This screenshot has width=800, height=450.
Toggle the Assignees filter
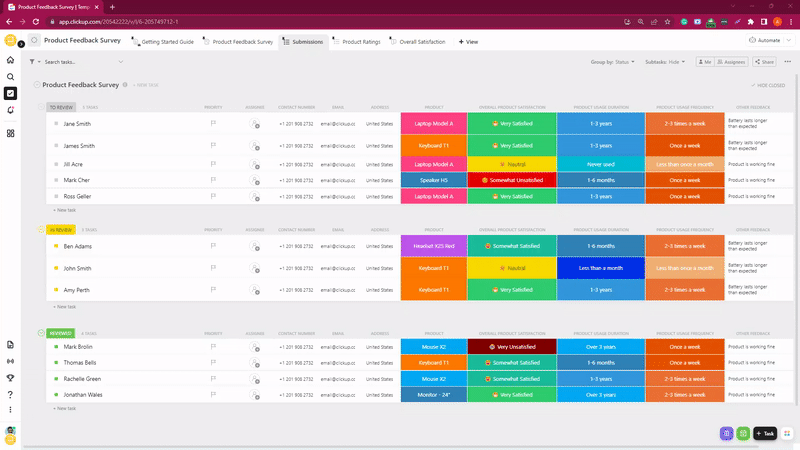732,62
